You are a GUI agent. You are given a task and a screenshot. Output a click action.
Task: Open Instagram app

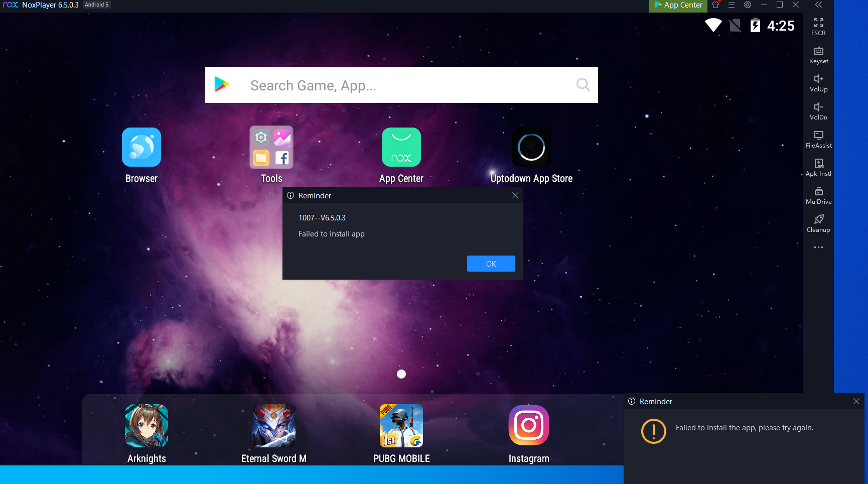[x=529, y=426]
